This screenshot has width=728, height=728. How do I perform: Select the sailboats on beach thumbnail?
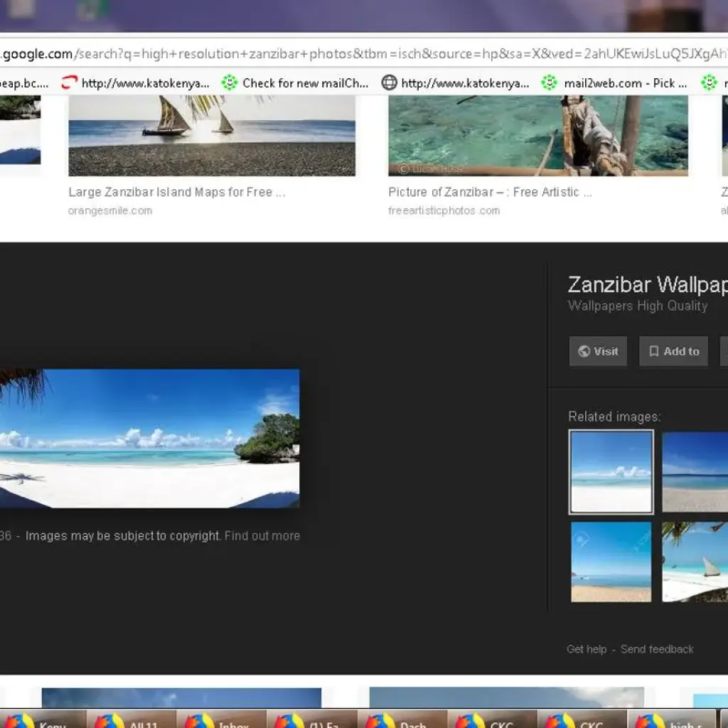tap(211, 135)
